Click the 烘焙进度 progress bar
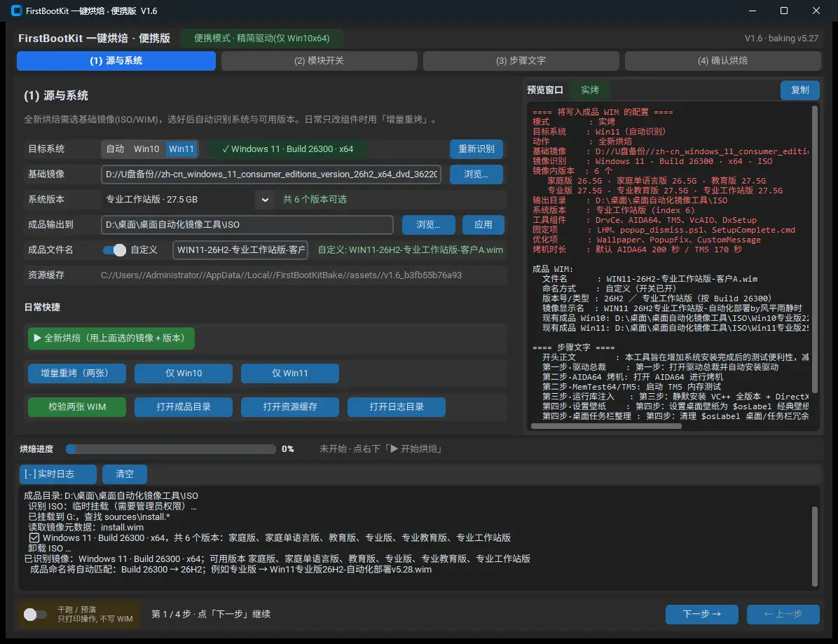 [170, 449]
